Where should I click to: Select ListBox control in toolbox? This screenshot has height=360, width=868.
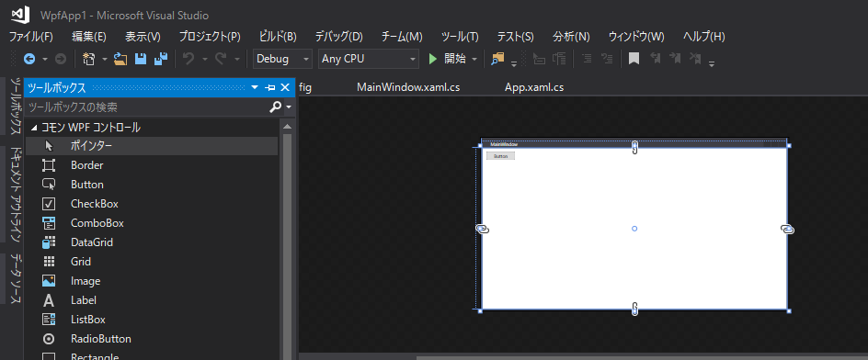coord(151,320)
